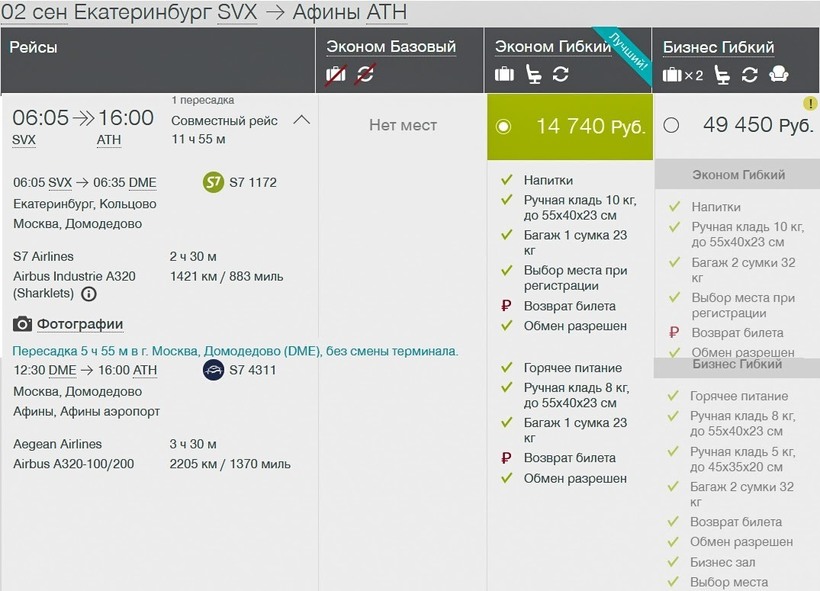This screenshot has width=820, height=591.
Task: Click the exchange arrows icon under Бизнес Гибкий
Action: [749, 75]
